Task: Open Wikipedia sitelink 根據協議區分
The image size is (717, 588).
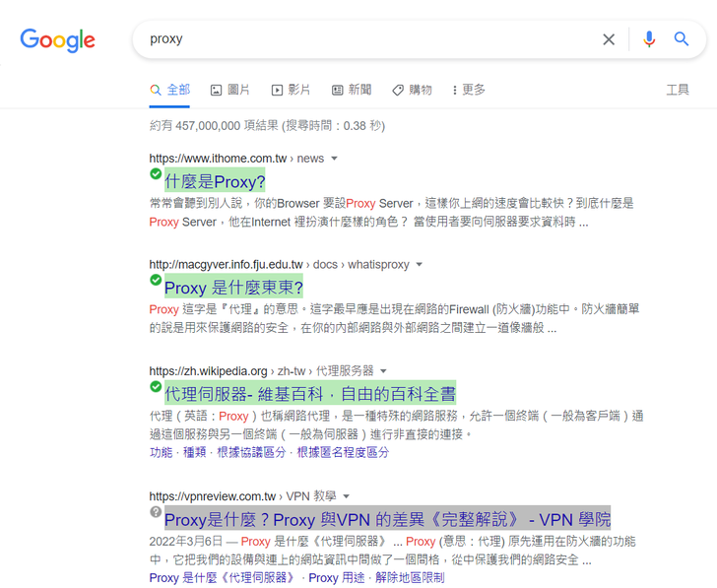Action: (251, 453)
